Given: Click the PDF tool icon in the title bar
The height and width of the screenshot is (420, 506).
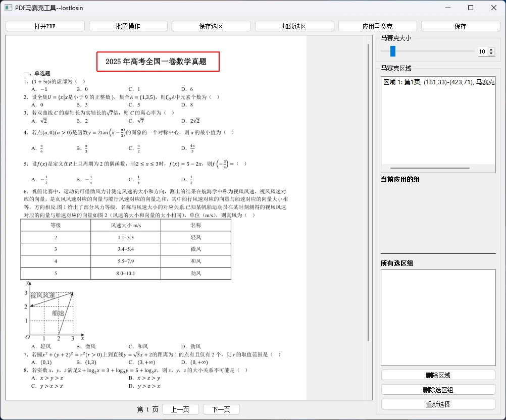Looking at the screenshot, I should point(8,8).
